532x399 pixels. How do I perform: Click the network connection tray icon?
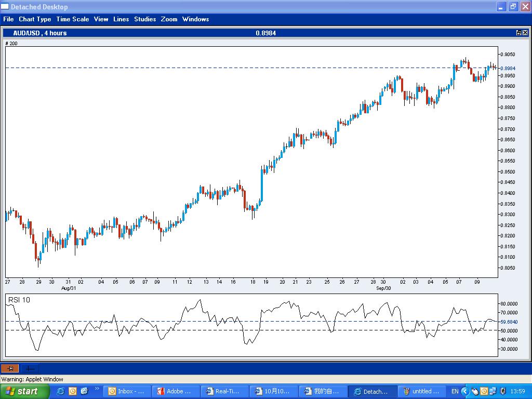click(493, 392)
